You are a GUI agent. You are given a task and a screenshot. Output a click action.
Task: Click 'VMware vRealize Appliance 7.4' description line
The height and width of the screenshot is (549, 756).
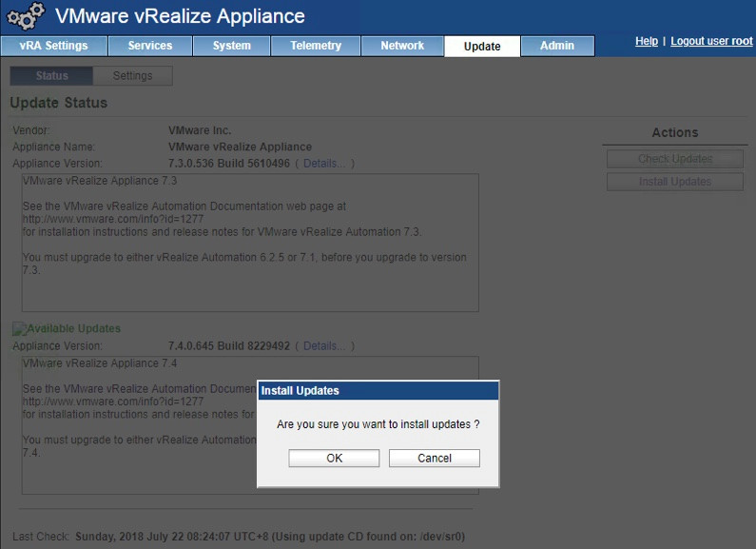click(100, 363)
